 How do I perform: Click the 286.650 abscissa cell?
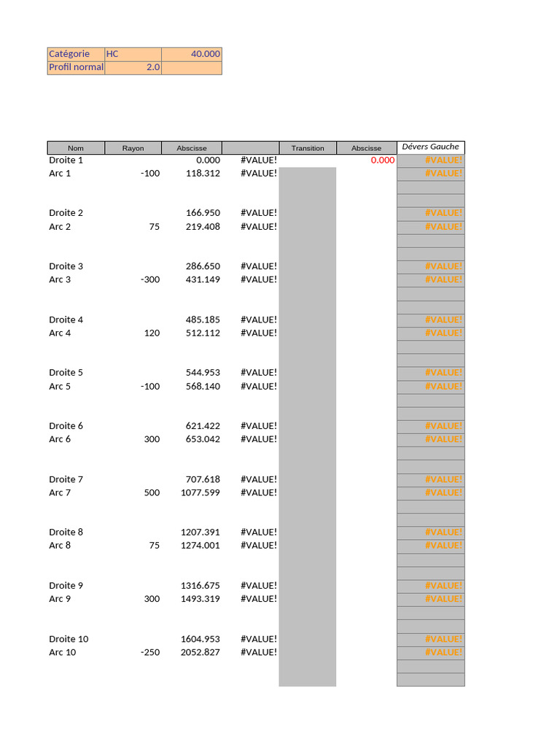click(x=203, y=266)
